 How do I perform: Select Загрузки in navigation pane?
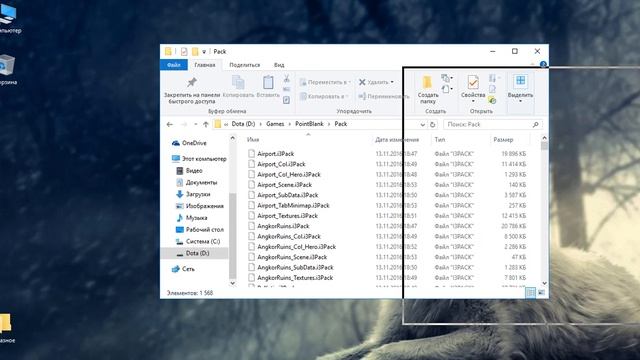[x=193, y=194]
